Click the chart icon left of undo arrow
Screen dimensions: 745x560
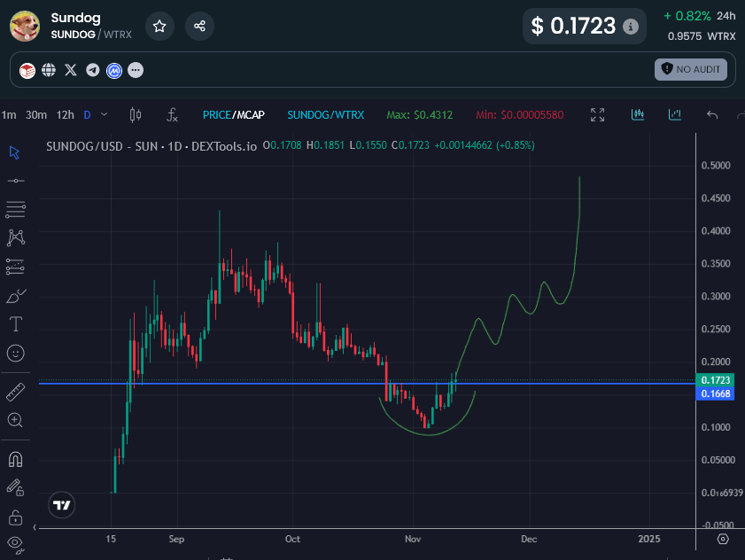[x=675, y=114]
